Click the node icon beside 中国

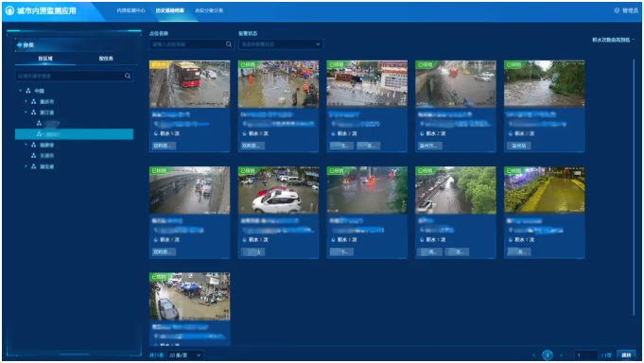click(28, 91)
